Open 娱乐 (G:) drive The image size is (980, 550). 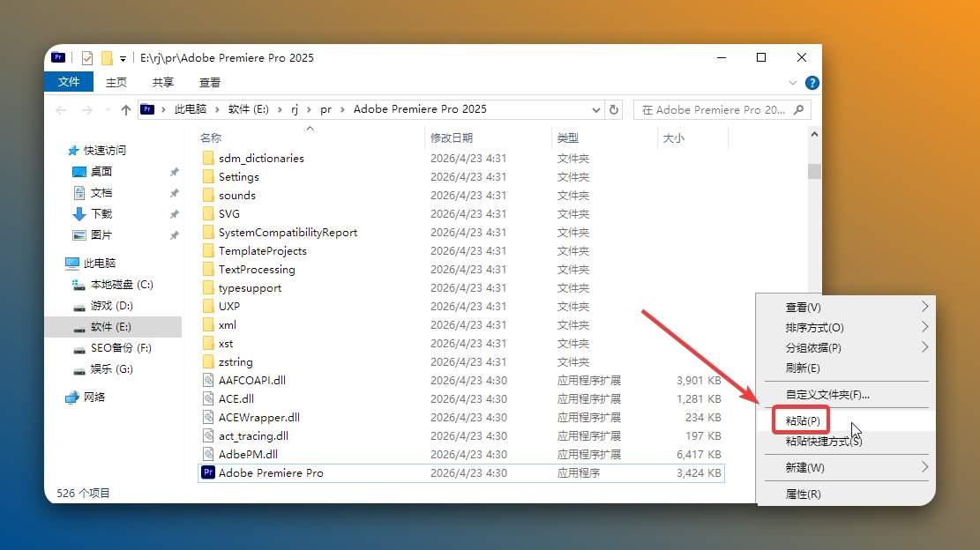click(x=112, y=369)
